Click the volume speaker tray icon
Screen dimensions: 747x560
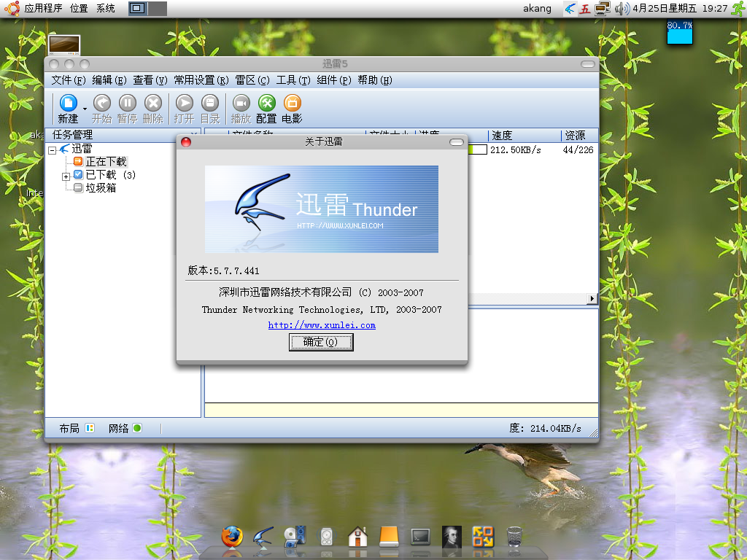coord(622,9)
